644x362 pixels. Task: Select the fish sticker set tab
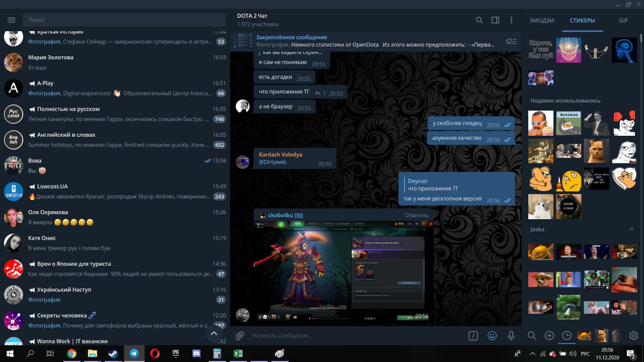tap(584, 335)
